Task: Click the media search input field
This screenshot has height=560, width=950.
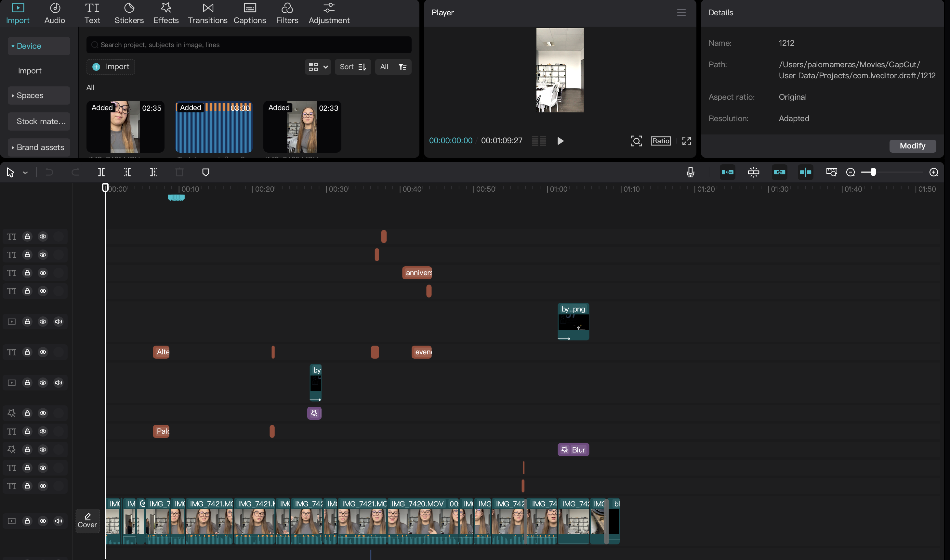Action: click(x=249, y=45)
